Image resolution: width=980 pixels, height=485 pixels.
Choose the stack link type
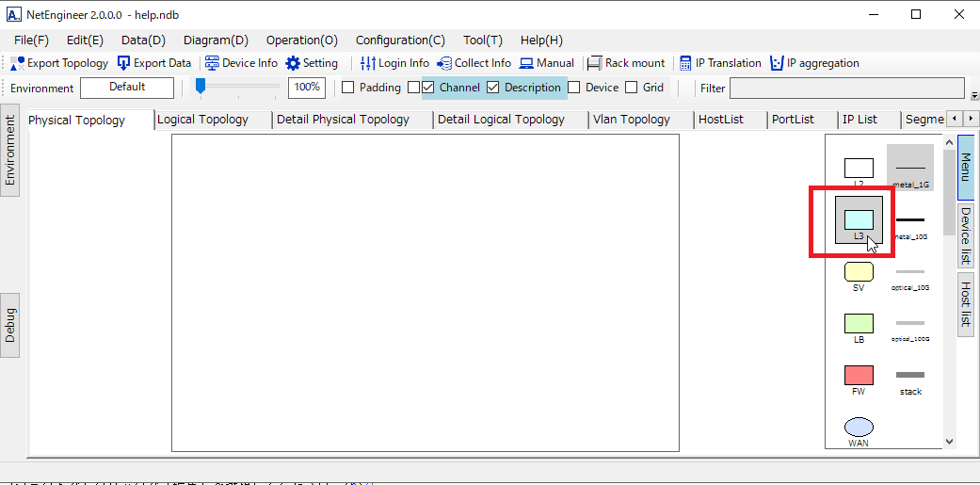(x=910, y=376)
